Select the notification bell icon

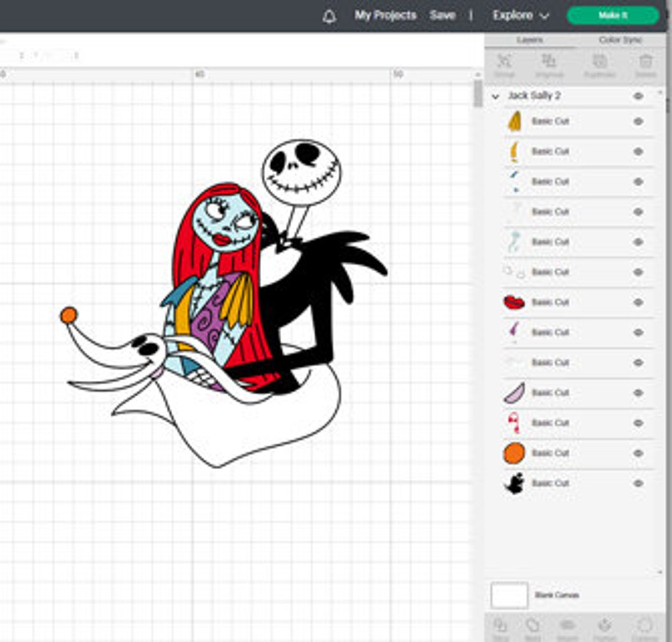click(330, 15)
